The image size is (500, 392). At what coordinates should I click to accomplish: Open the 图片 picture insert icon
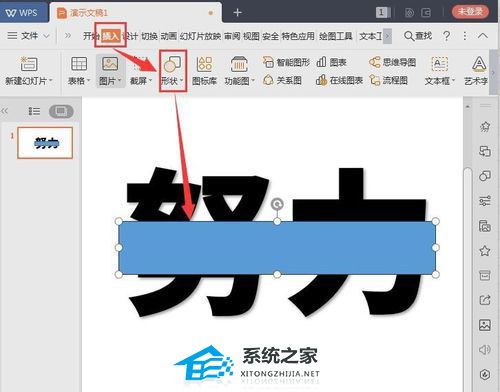click(110, 64)
